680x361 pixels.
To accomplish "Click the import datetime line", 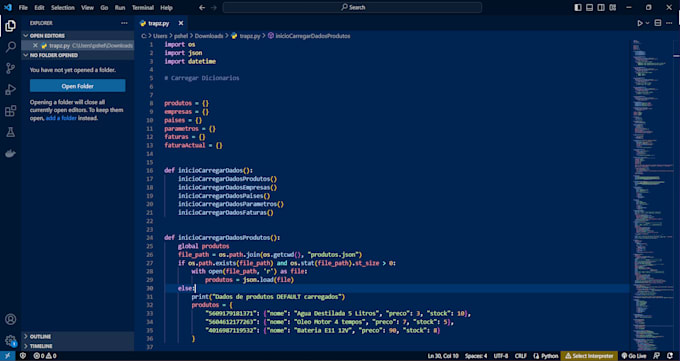I will click(x=190, y=62).
